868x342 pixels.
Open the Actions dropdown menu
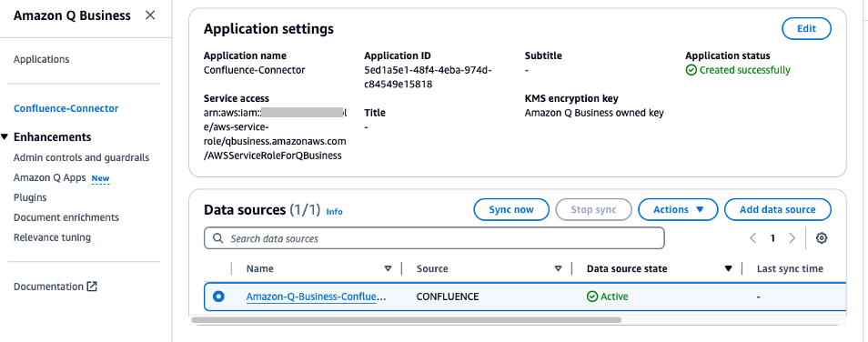[678, 210]
